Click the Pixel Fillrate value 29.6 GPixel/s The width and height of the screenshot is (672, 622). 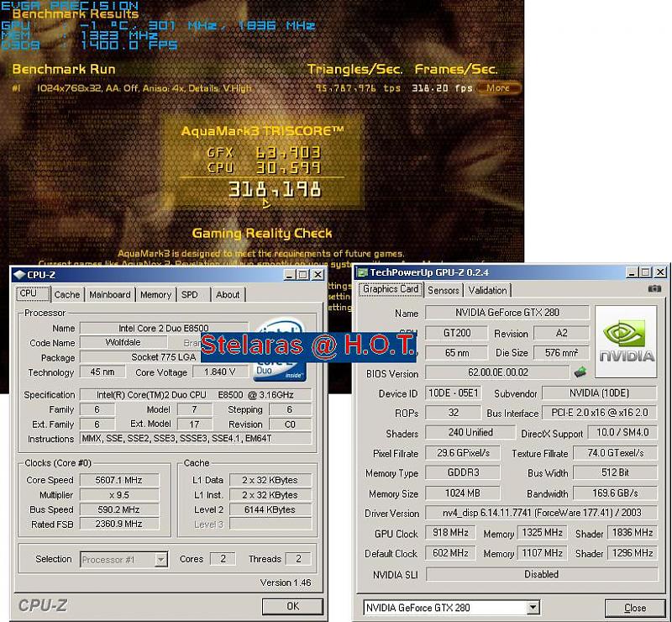coord(463,453)
